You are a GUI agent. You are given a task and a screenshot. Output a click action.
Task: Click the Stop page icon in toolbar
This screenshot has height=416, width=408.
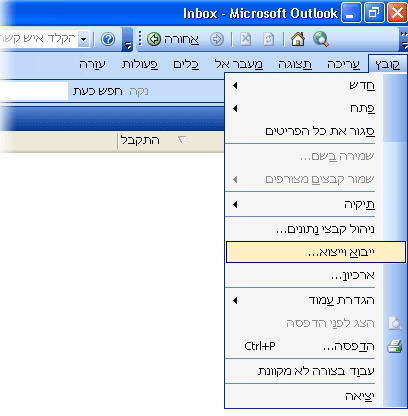[x=246, y=39]
